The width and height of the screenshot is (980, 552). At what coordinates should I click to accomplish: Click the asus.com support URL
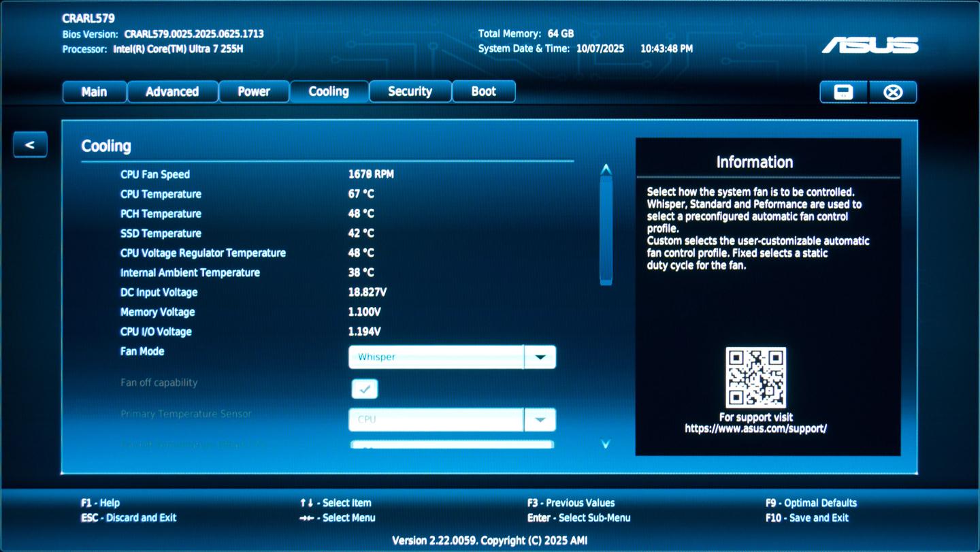(x=755, y=429)
